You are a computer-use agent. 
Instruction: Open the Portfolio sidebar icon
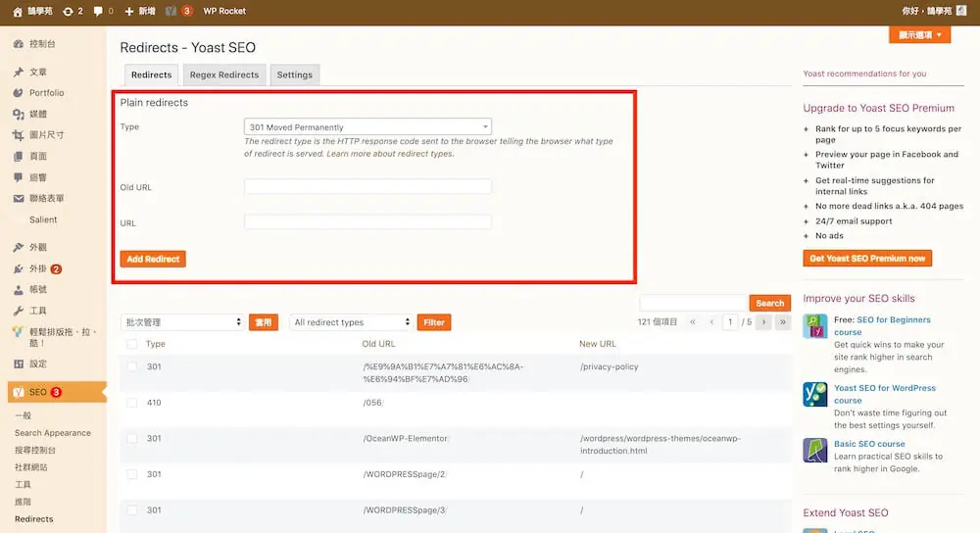click(18, 92)
